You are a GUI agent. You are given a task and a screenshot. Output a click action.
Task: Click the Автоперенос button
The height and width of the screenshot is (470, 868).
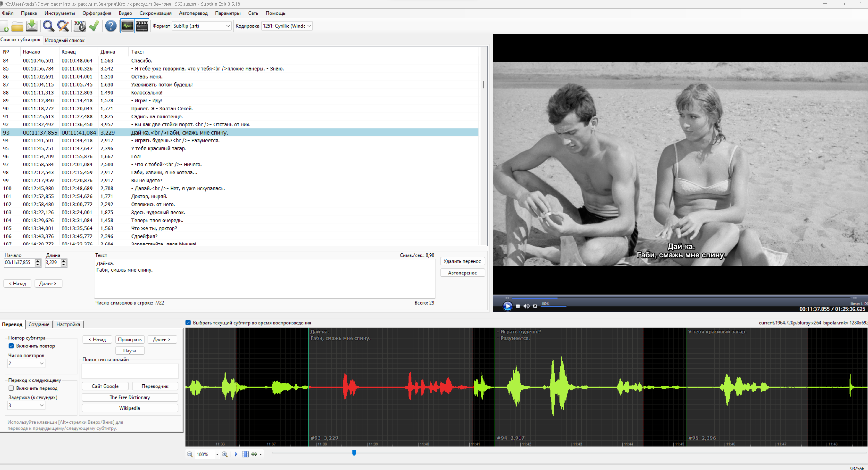pyautogui.click(x=462, y=273)
